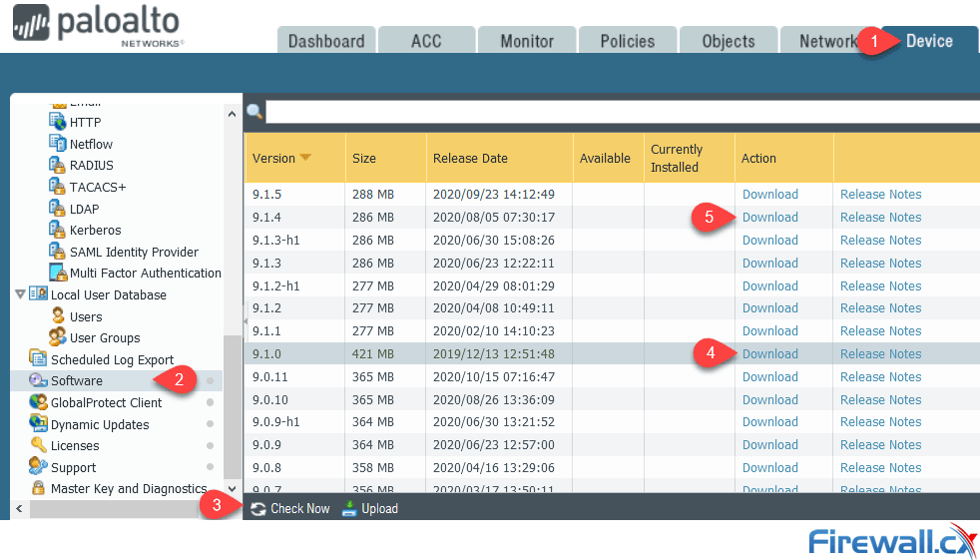
Task: Focus the software search field
Action: 623,112
